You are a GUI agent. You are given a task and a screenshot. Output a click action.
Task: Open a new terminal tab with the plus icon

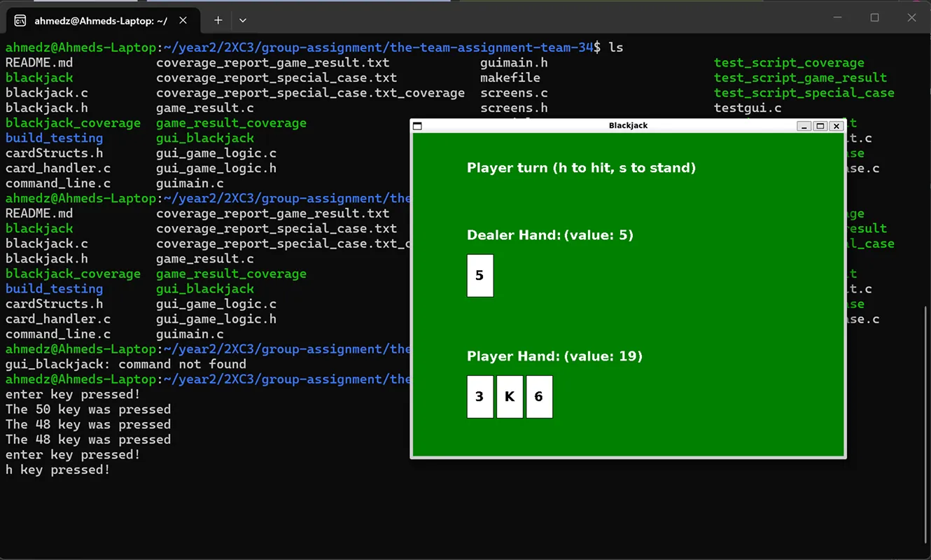coord(217,20)
